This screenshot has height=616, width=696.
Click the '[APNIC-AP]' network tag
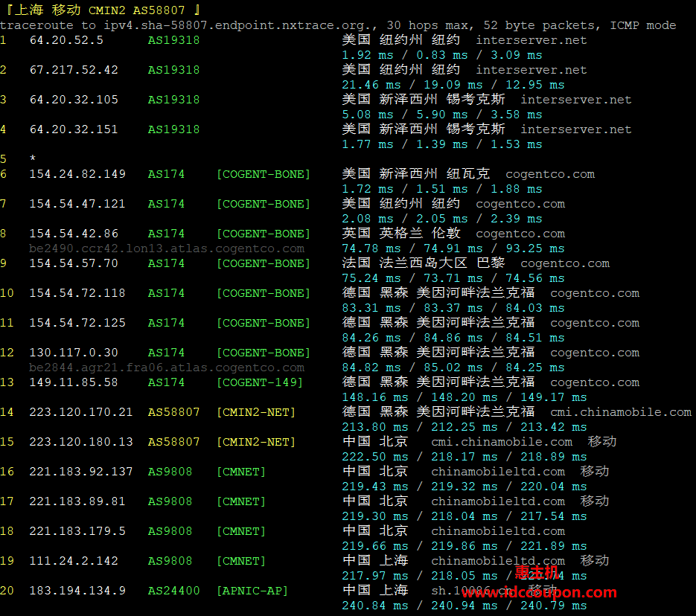click(x=252, y=590)
